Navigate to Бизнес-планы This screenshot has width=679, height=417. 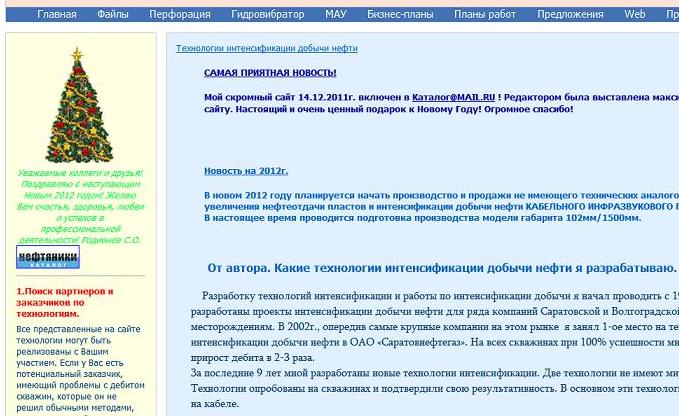point(398,15)
